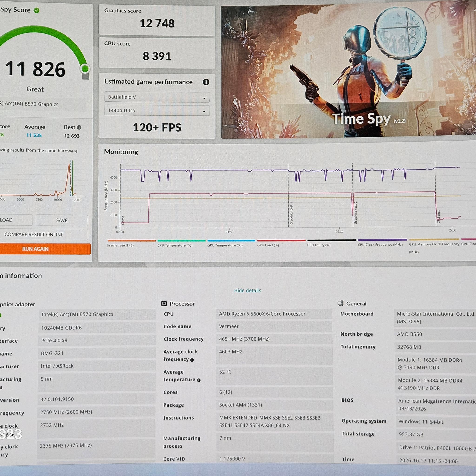Click the 120+ FPS estimate text

click(x=157, y=128)
